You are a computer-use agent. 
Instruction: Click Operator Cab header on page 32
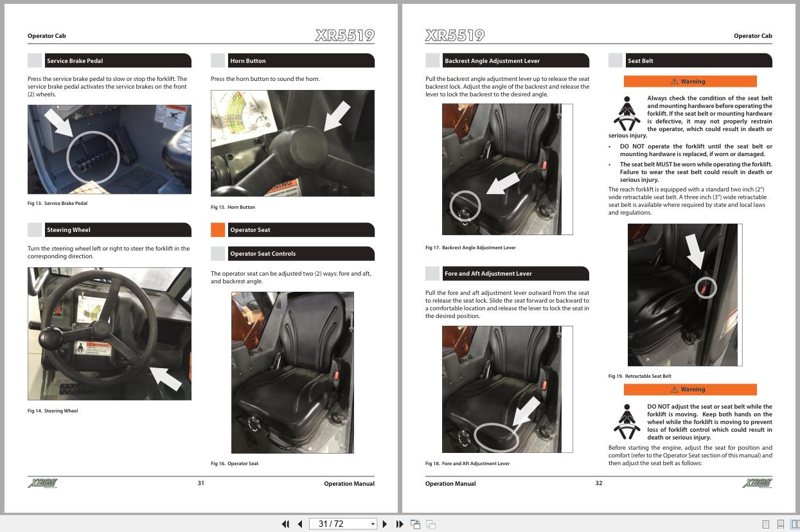click(753, 37)
